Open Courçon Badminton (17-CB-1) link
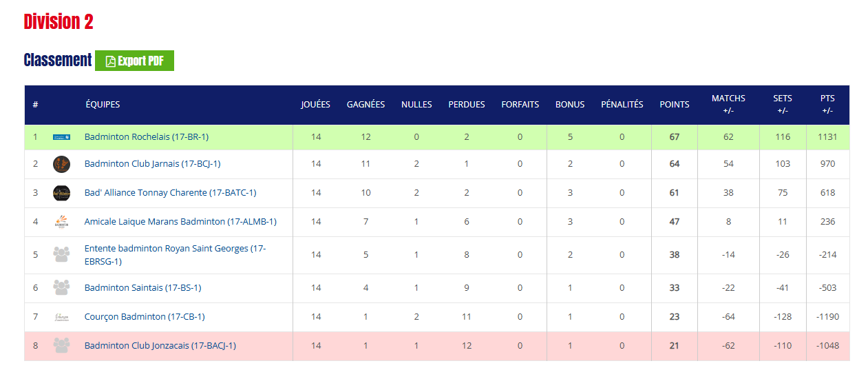 145,317
